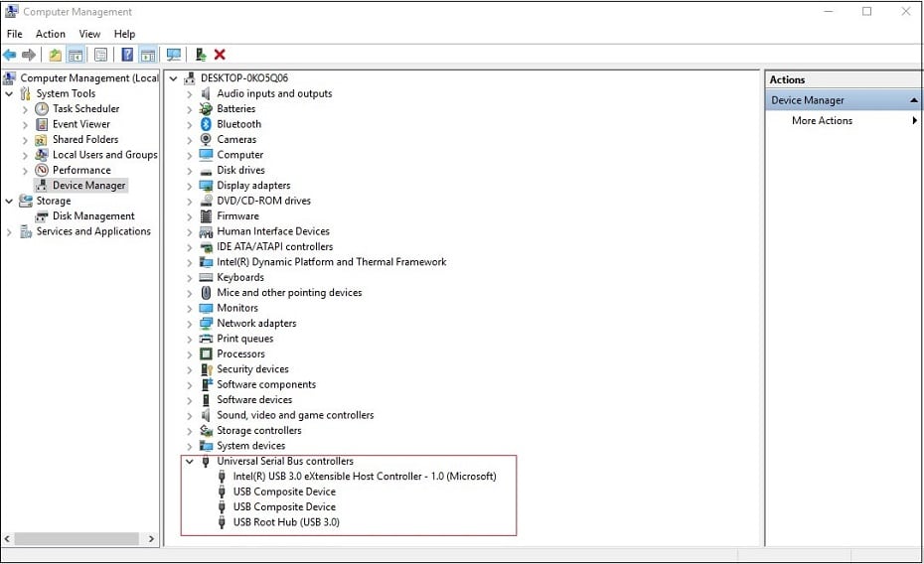Viewport: 924px width, 564px height.
Task: Click the Network adapters icon
Action: pyautogui.click(x=206, y=324)
